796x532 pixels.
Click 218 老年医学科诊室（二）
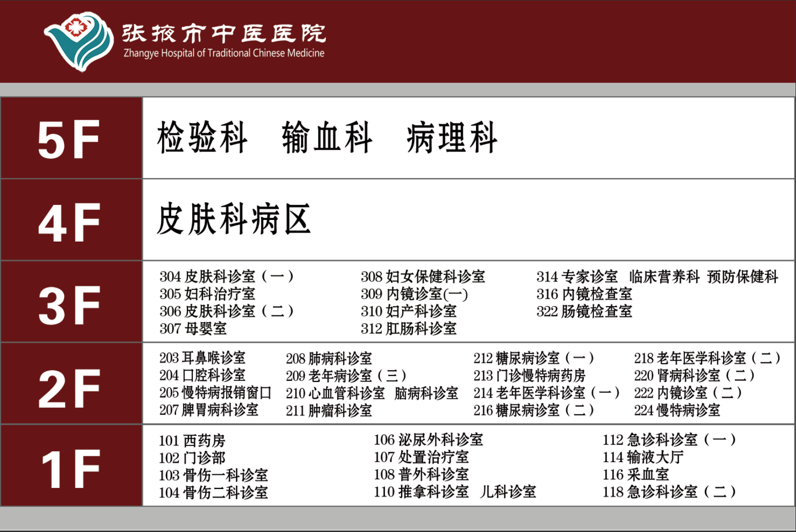[x=707, y=358]
